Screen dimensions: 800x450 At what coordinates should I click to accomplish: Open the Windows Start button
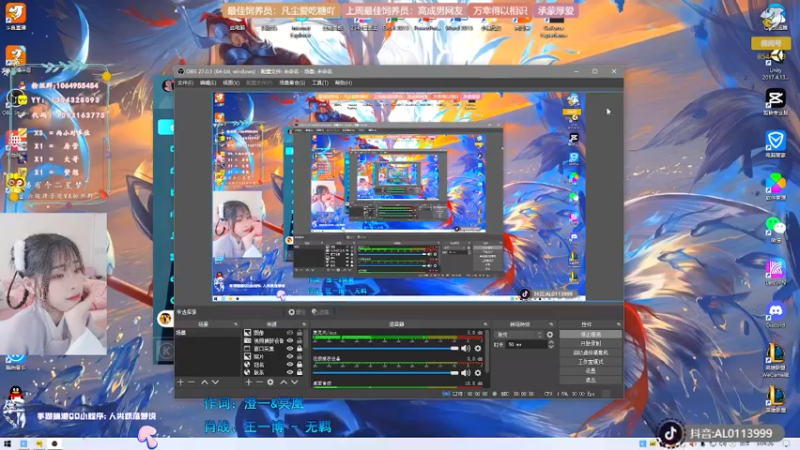tap(7, 444)
